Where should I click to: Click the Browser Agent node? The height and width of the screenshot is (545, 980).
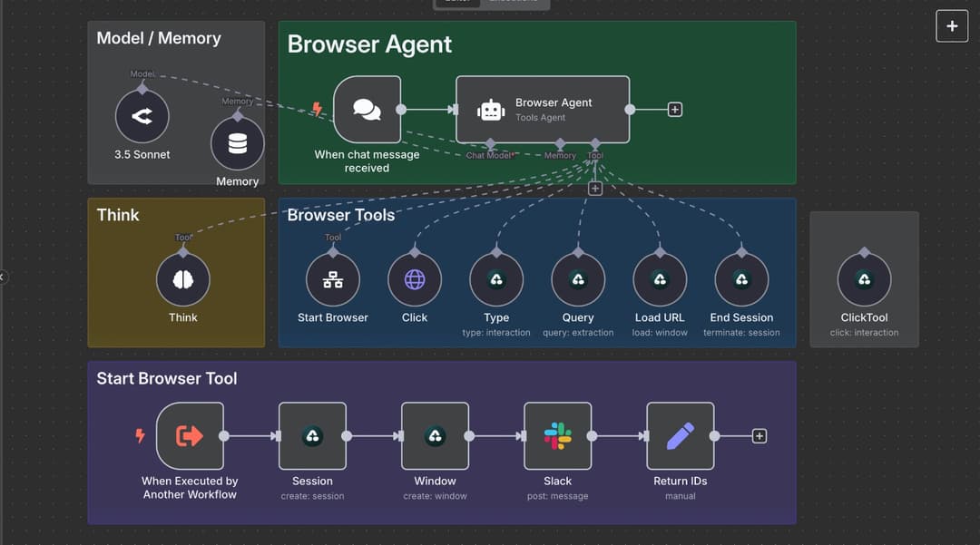[x=542, y=109]
